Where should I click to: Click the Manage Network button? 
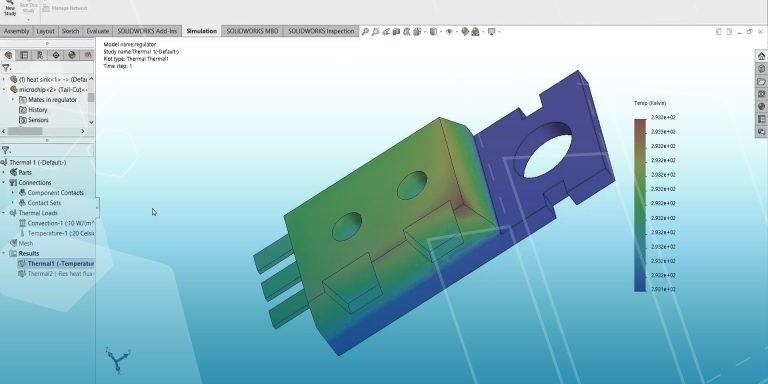(x=65, y=8)
